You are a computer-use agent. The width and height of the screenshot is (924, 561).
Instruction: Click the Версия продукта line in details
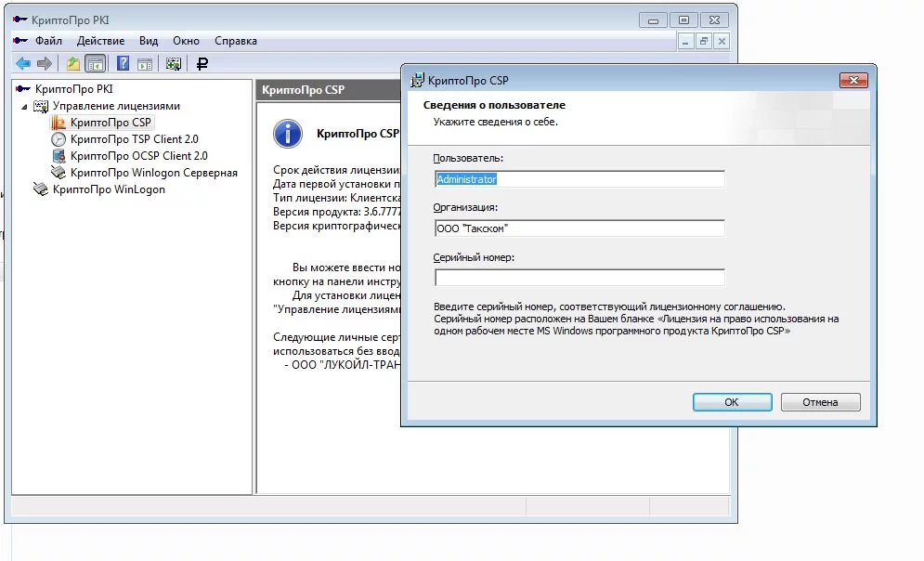pyautogui.click(x=336, y=212)
